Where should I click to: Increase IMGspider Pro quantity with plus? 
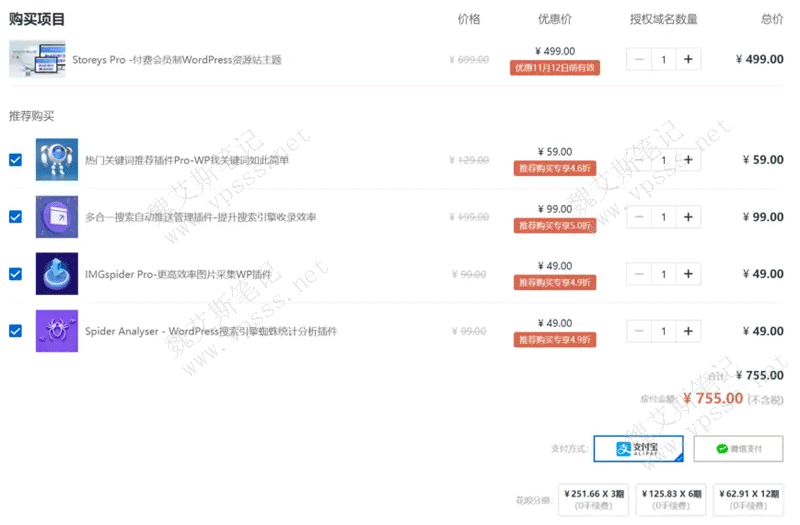tap(688, 274)
